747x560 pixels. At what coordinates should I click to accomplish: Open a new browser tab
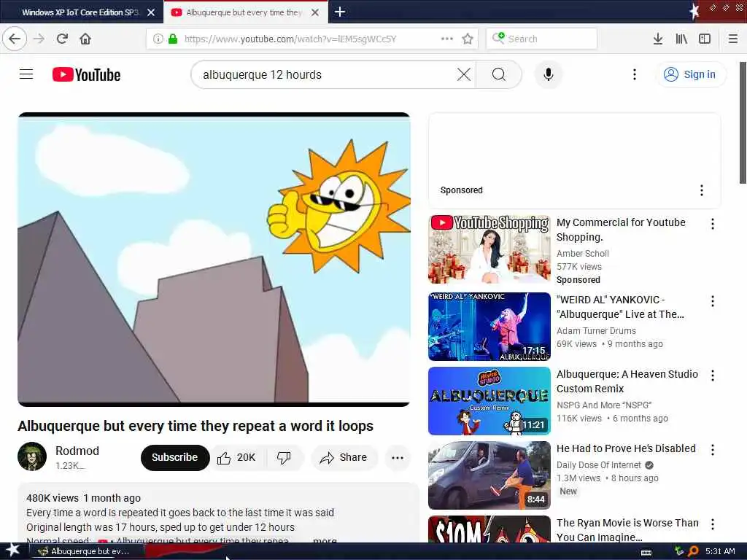340,12
